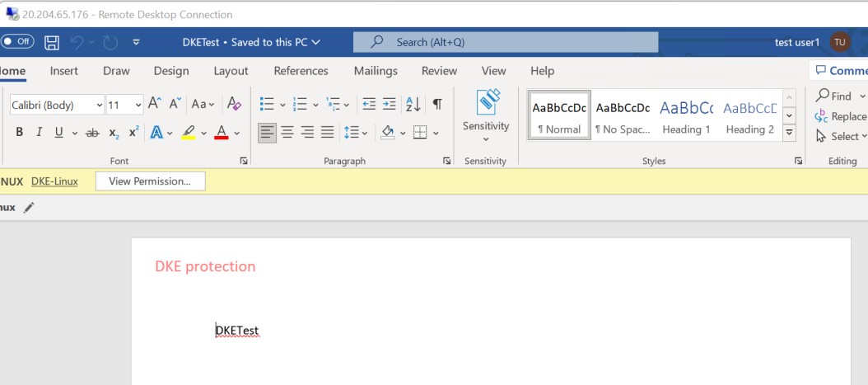
Task: Open the View tab
Action: [x=493, y=71]
